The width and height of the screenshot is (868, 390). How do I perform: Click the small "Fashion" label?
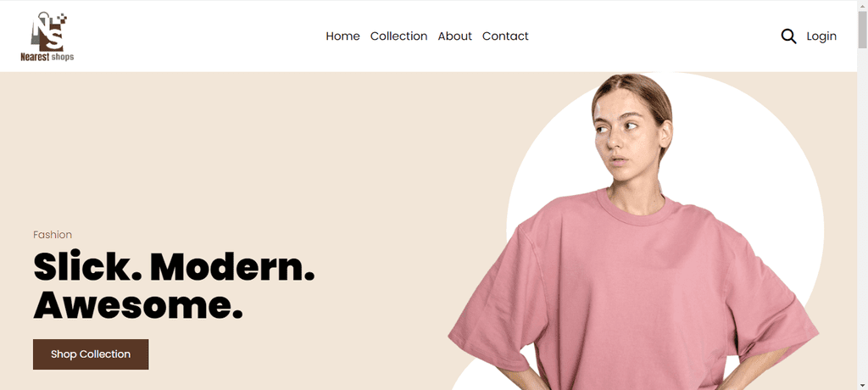point(53,235)
